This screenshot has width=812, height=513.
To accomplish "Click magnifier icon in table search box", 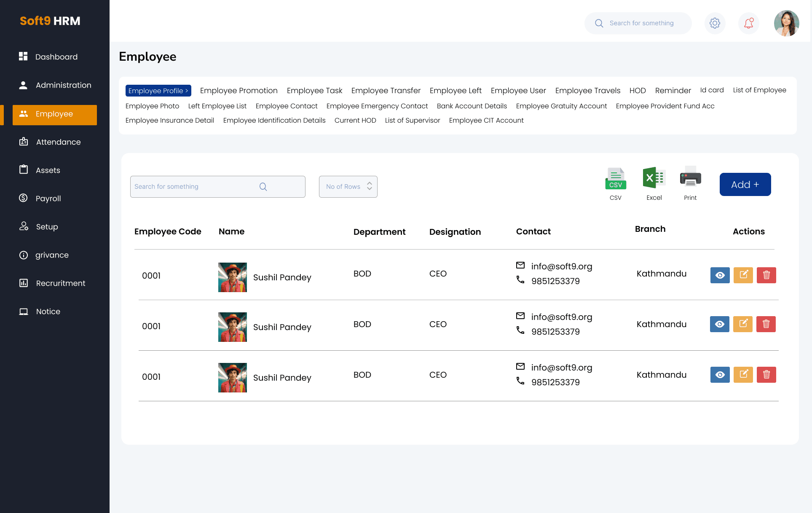I will (x=263, y=187).
